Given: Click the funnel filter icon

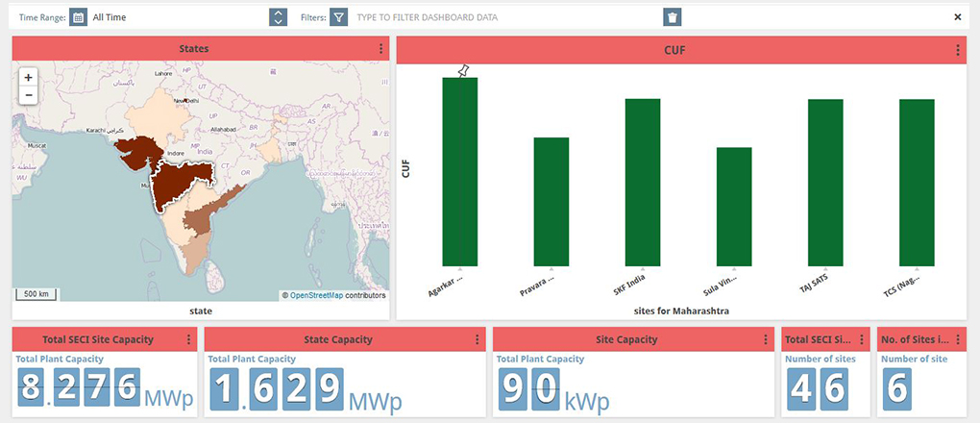Looking at the screenshot, I should click(338, 17).
